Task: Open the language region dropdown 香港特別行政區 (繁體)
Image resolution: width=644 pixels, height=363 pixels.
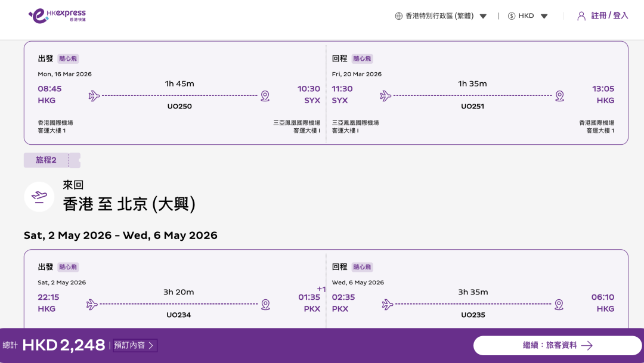Action: tap(441, 16)
